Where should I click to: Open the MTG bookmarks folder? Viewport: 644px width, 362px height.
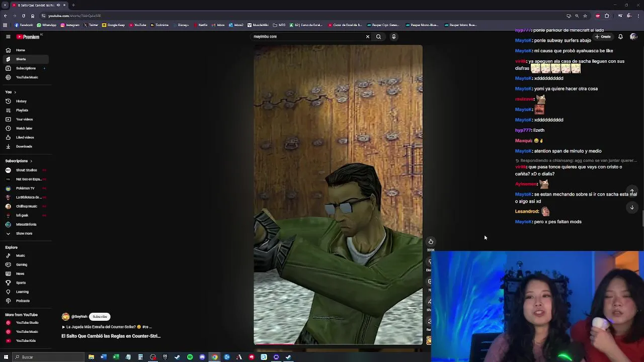[x=279, y=25]
